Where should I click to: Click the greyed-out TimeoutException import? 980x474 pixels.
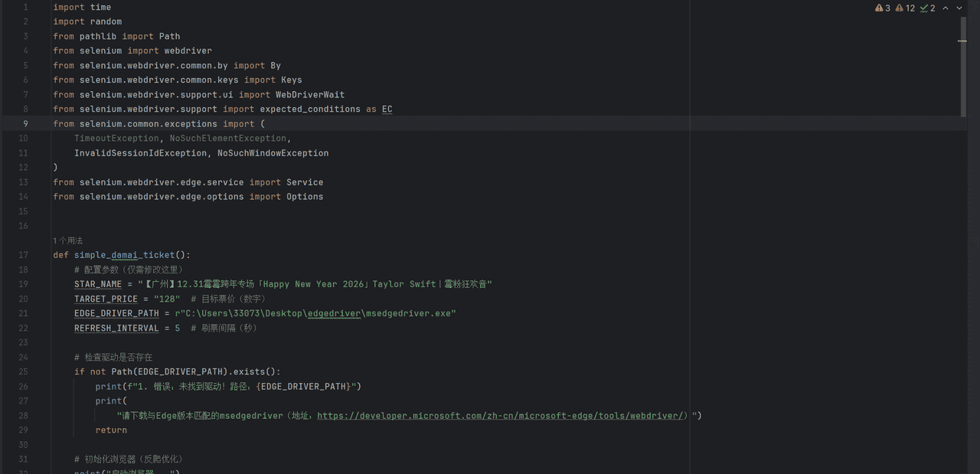click(x=116, y=139)
